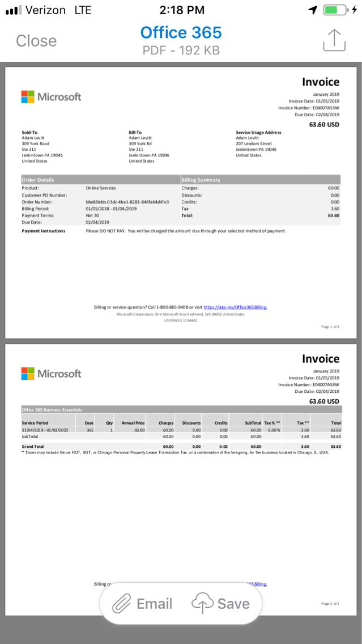Tap the Microsoft logo on page one
The height and width of the screenshot is (644, 362).
pyautogui.click(x=51, y=97)
